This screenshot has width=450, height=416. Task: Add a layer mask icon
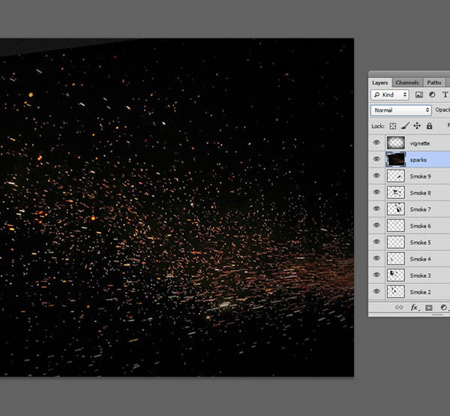pos(429,308)
